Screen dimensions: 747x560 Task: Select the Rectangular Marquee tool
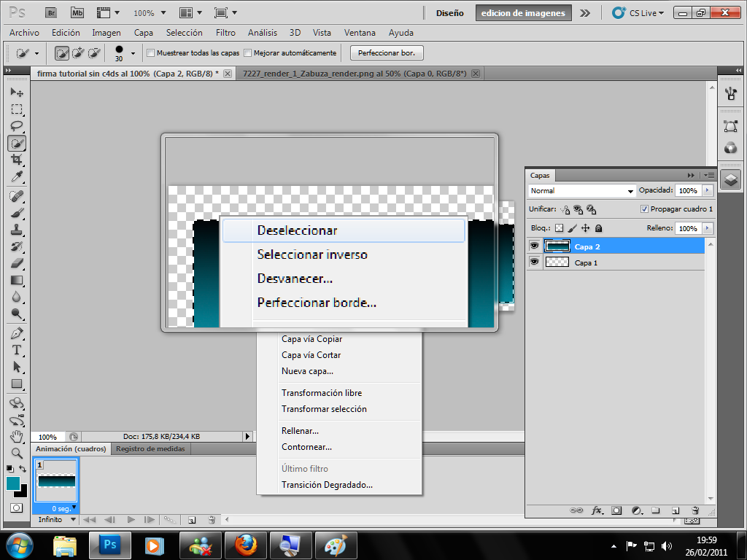pos(17,109)
